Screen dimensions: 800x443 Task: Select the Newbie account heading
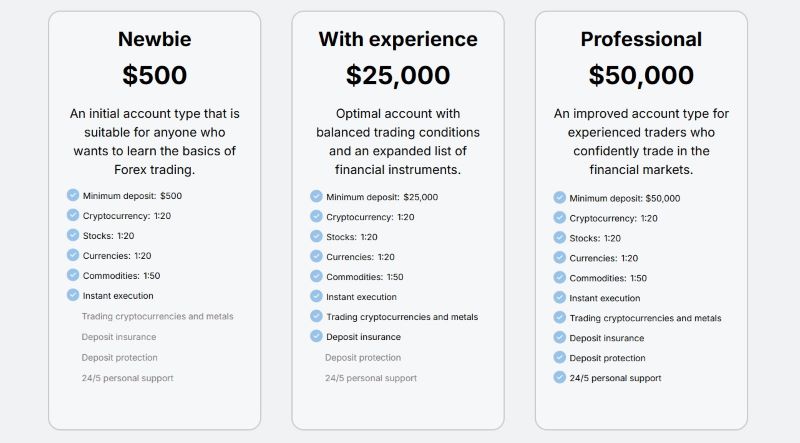154,40
